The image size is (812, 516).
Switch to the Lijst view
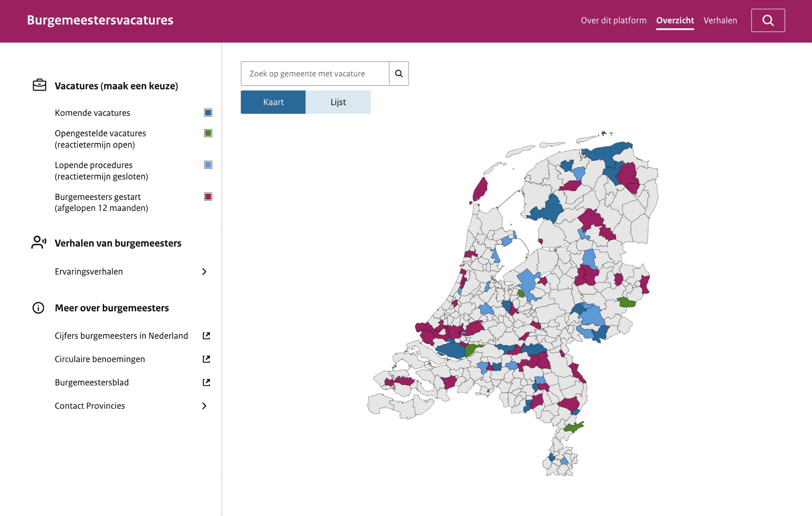338,102
